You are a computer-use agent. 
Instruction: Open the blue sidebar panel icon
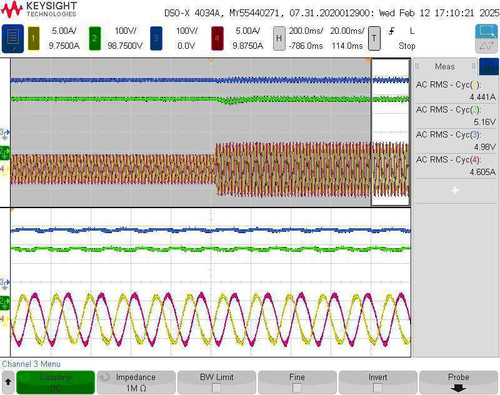(x=489, y=66)
